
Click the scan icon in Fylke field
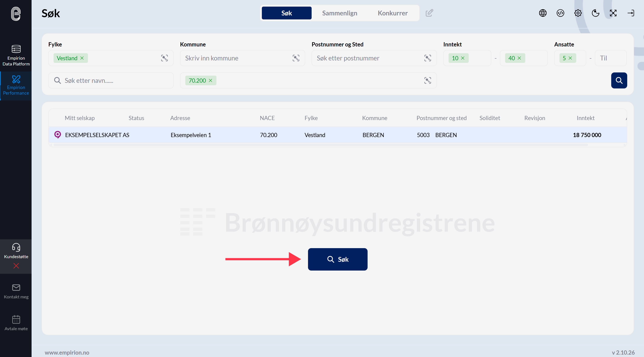click(x=164, y=58)
